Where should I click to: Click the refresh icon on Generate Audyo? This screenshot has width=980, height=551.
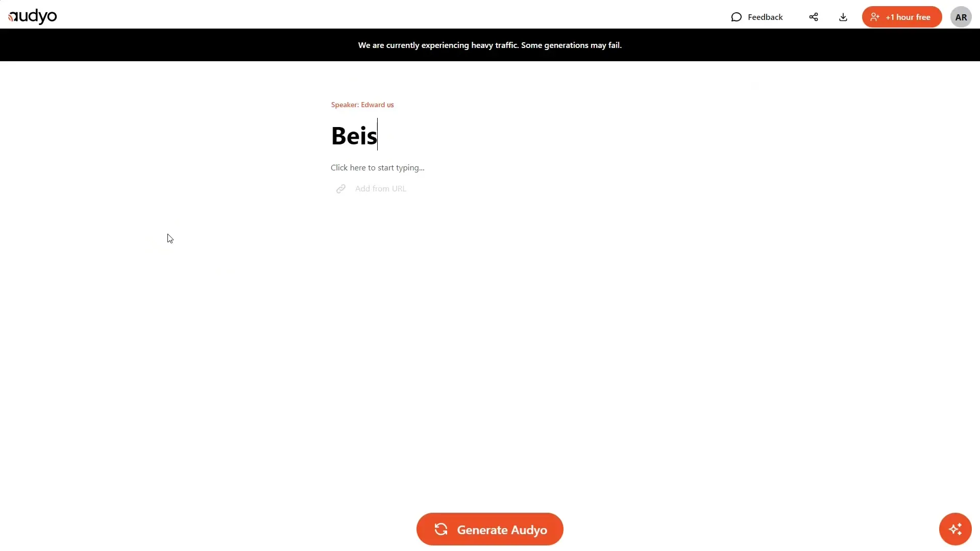[x=440, y=530]
